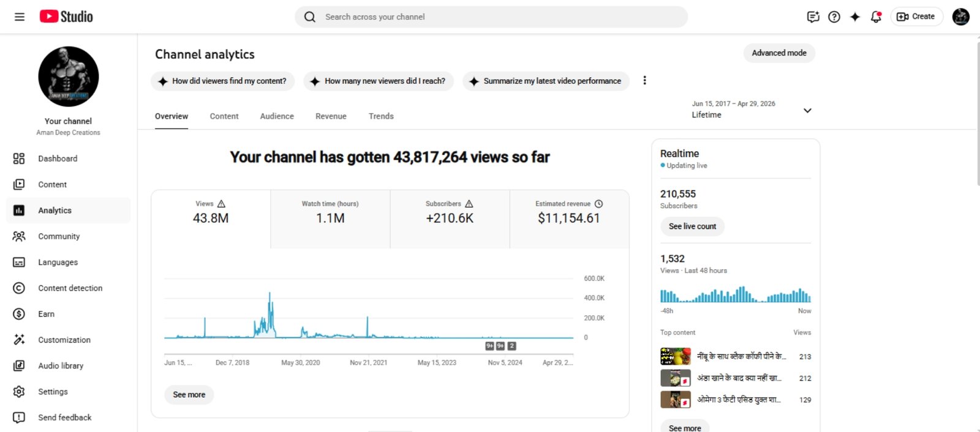This screenshot has width=980, height=432.
Task: Click the Create button dropdown
Action: 916,17
